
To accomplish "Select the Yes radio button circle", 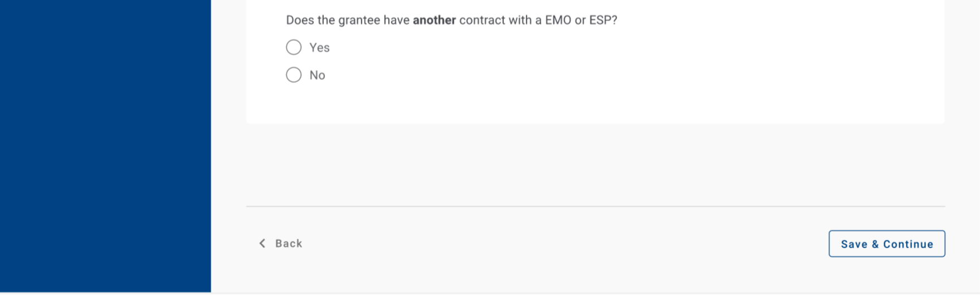I will coord(294,47).
